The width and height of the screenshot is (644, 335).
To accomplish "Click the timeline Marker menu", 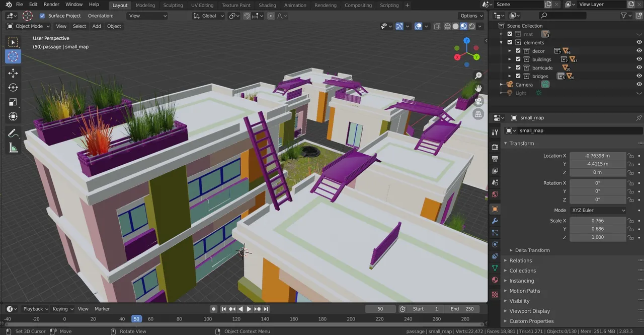I will (102, 309).
